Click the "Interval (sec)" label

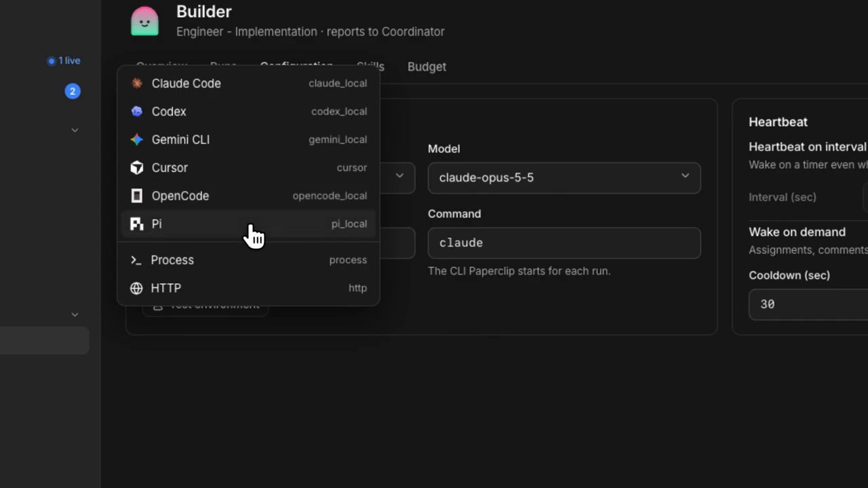(783, 197)
